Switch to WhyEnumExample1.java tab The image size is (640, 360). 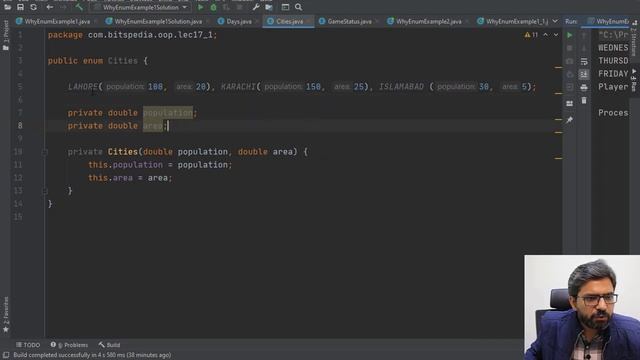pos(57,21)
